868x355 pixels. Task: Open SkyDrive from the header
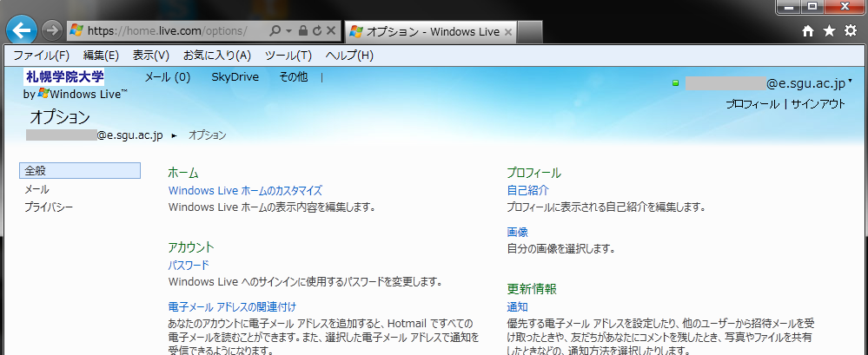coord(235,77)
